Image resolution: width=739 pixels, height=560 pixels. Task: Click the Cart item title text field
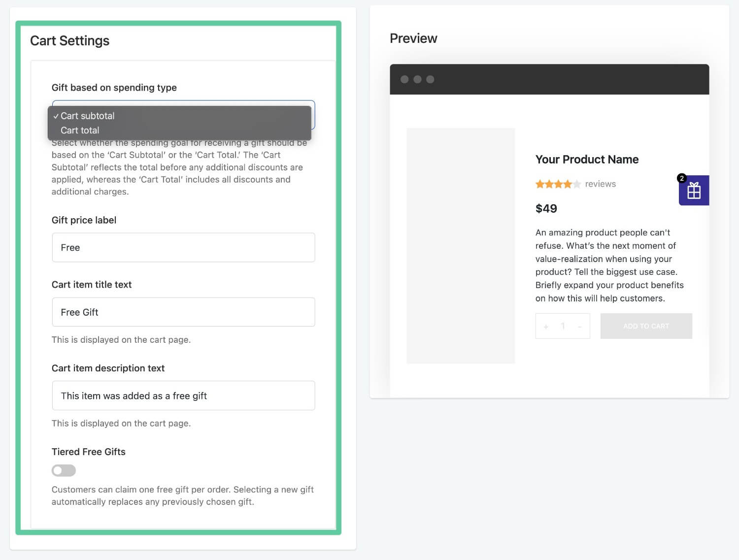183,312
